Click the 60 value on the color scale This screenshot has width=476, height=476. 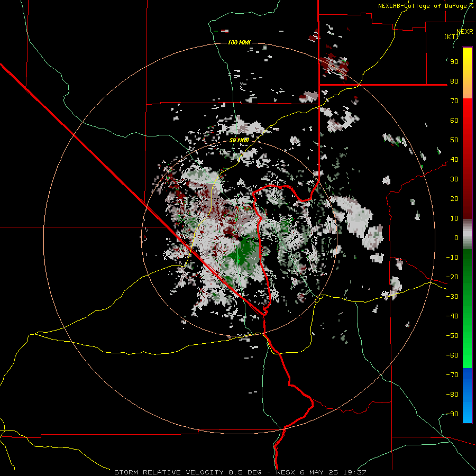tap(454, 121)
